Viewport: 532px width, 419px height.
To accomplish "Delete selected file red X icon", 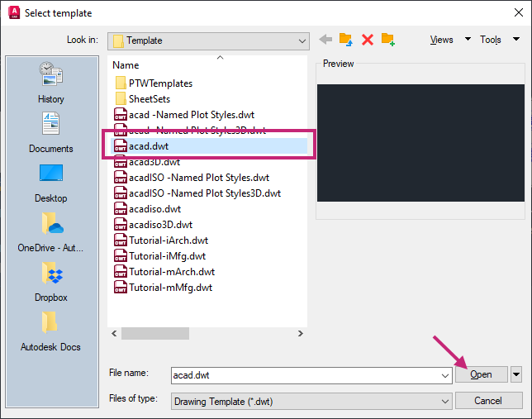I will coord(368,40).
